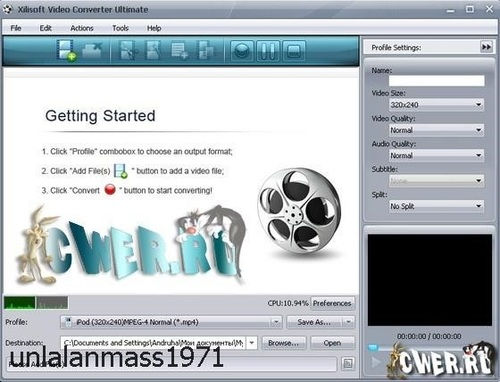Expand the Audio Quality dropdown
The height and width of the screenshot is (382, 500).
479,155
